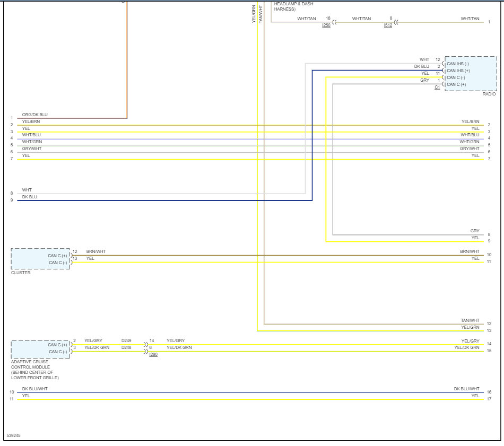Click the C1 connector label by the radio

point(437,88)
